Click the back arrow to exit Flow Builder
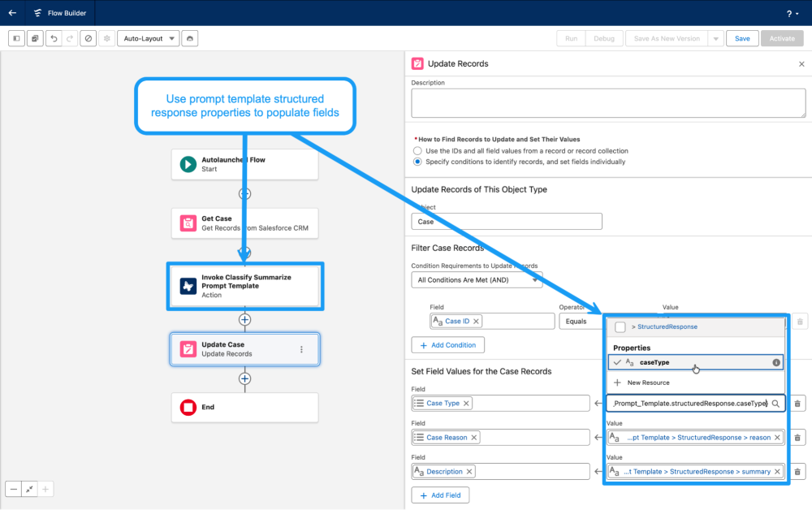812x510 pixels. tap(11, 13)
